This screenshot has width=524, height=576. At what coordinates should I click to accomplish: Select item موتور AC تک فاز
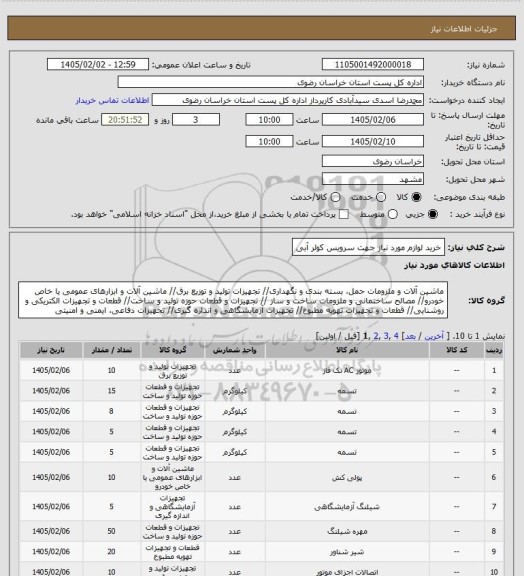[x=347, y=370]
